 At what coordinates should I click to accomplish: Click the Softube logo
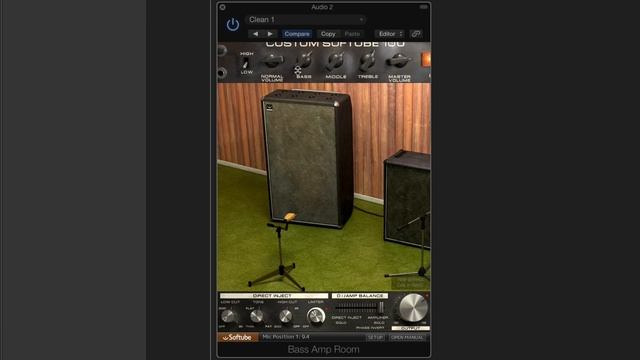click(x=238, y=337)
